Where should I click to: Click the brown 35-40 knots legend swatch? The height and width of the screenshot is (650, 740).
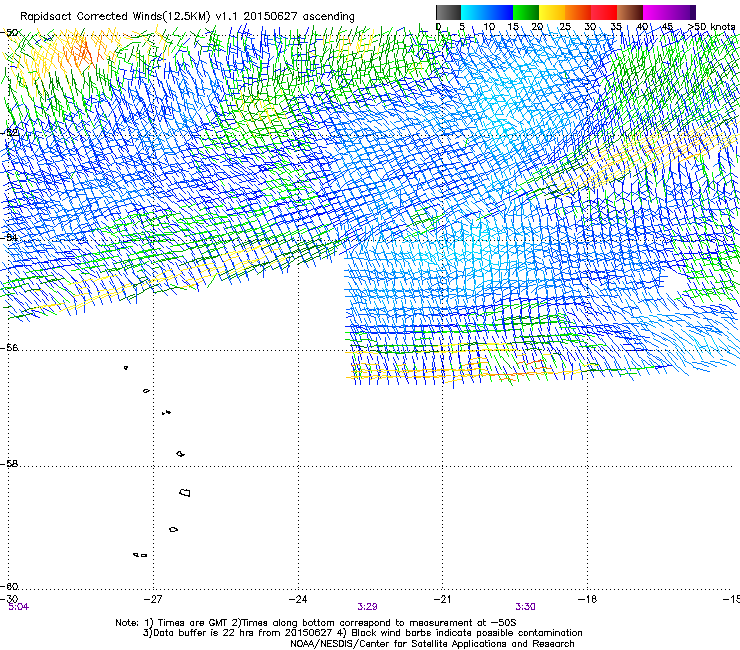coord(630,12)
